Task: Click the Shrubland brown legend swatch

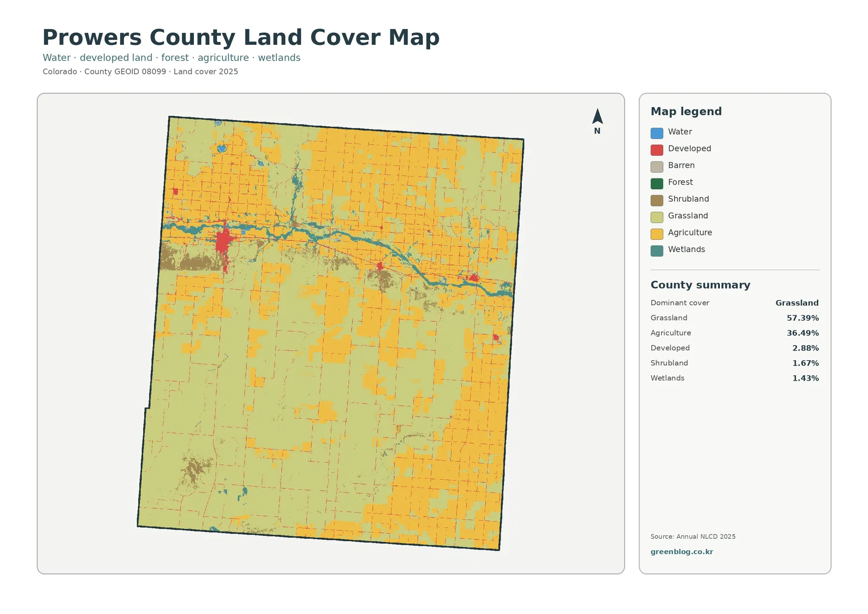Action: [x=657, y=200]
